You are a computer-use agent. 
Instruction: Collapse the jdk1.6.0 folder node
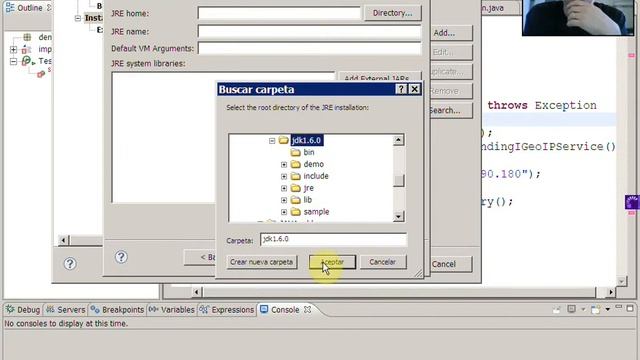tap(272, 141)
